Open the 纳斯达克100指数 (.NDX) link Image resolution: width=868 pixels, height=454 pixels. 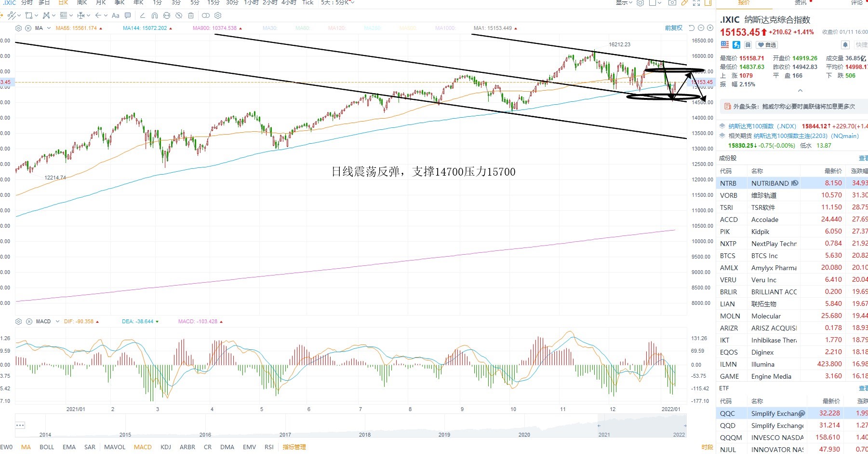pyautogui.click(x=762, y=126)
